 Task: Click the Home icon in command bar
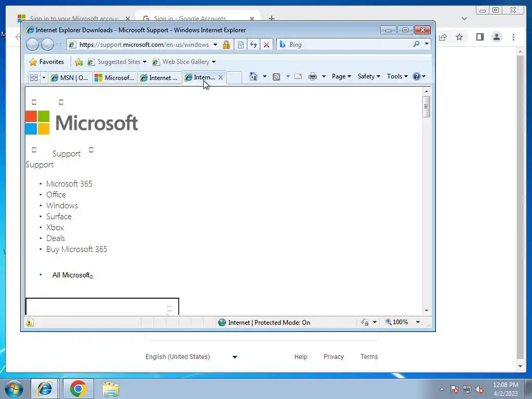coord(254,76)
